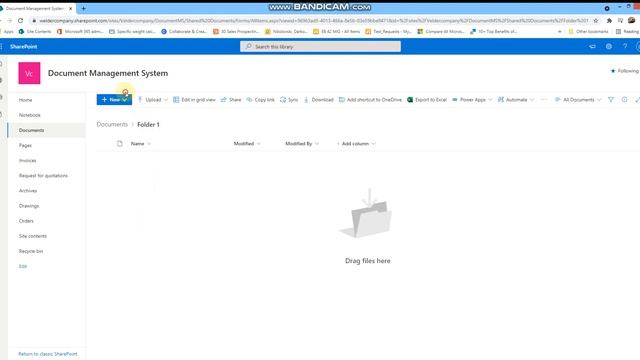The height and width of the screenshot is (360, 640).
Task: Open Orders in the side navigation
Action: [26, 221]
